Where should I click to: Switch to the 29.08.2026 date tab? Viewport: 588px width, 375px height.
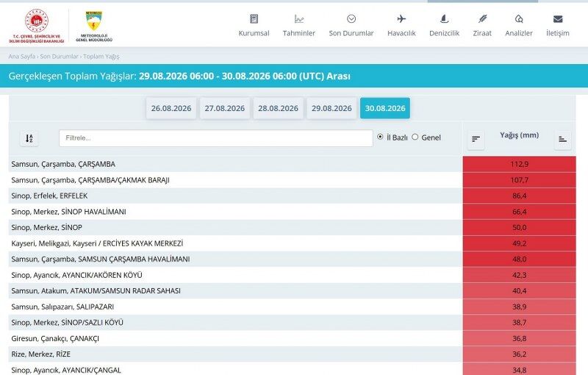point(331,108)
